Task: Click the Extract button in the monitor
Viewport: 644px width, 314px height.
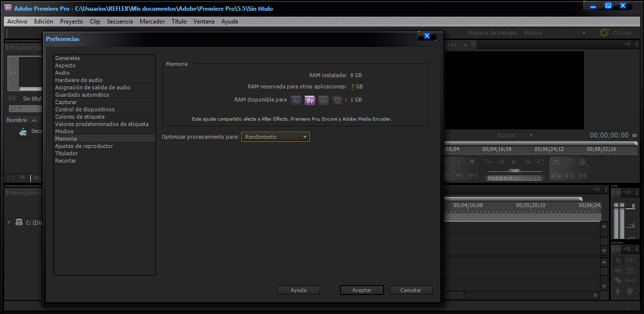Action: (x=569, y=175)
